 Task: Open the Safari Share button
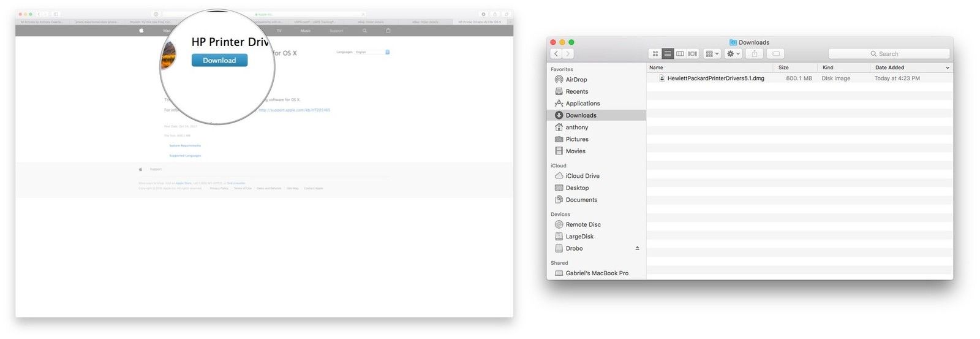495,14
